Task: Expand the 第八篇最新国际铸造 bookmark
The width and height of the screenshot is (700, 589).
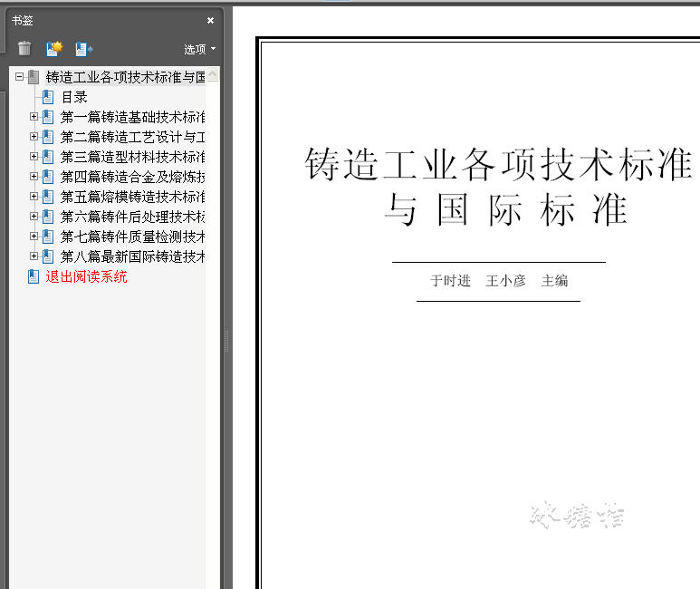Action: [x=34, y=256]
